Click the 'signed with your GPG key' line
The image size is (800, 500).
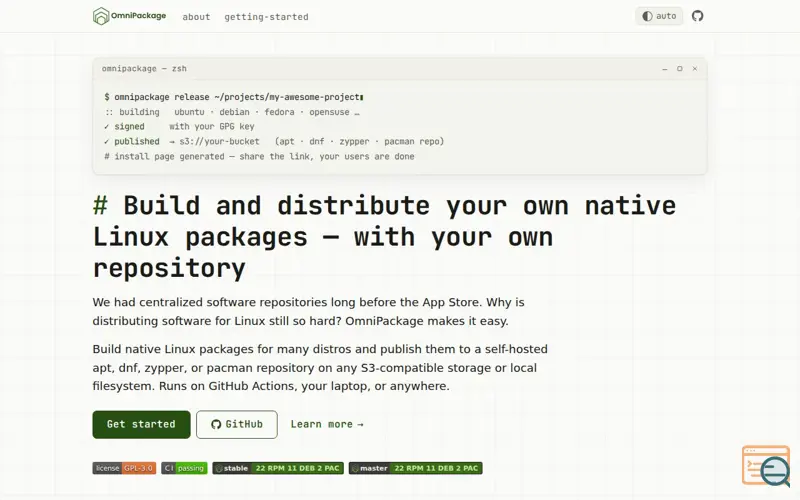179,127
